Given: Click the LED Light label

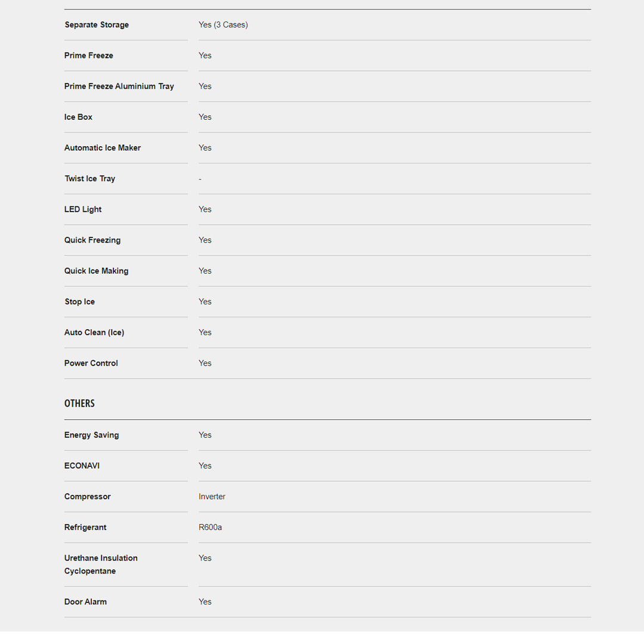Looking at the screenshot, I should pos(83,209).
